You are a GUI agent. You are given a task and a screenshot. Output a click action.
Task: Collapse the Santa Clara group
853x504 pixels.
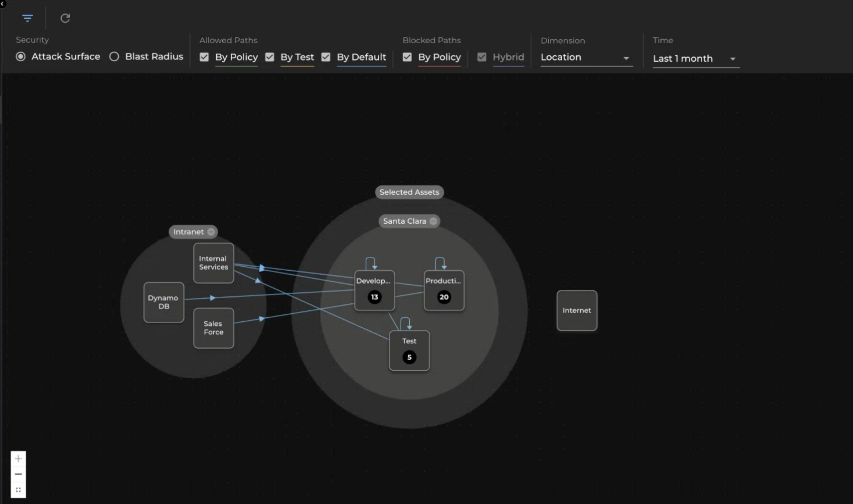coord(433,221)
